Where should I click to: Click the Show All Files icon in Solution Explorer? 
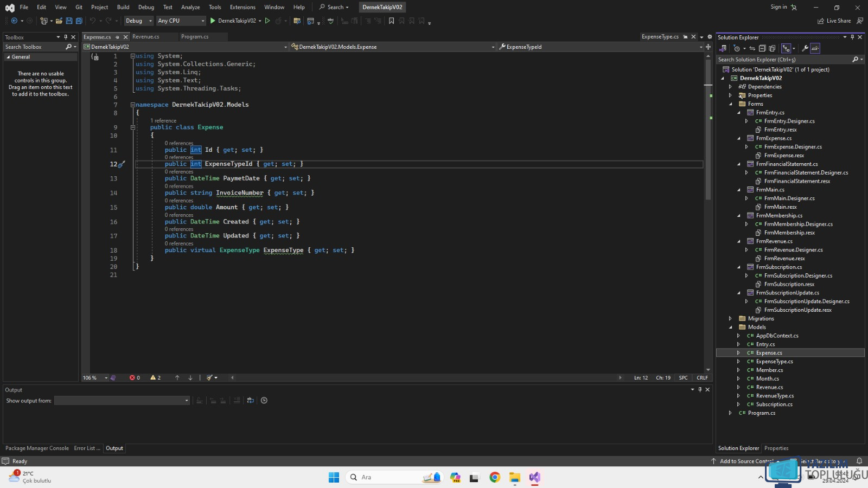[x=772, y=48]
